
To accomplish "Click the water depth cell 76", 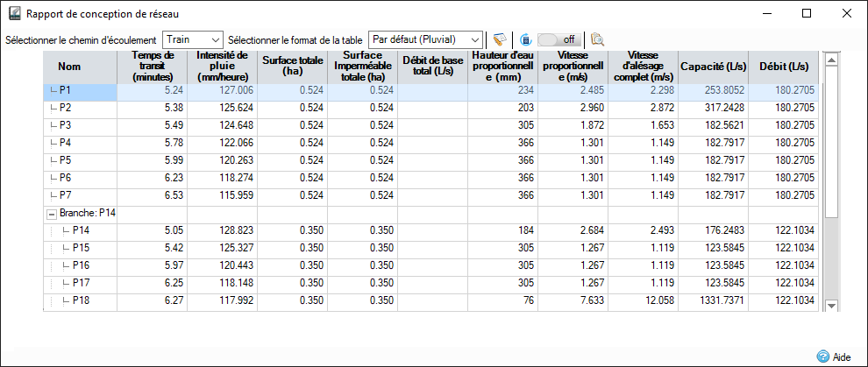I will click(x=502, y=300).
